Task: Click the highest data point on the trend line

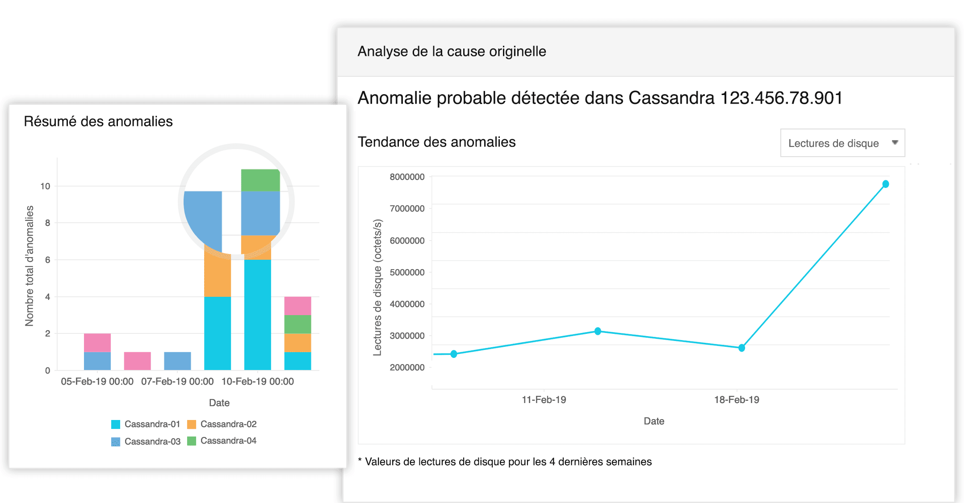Action: [886, 184]
